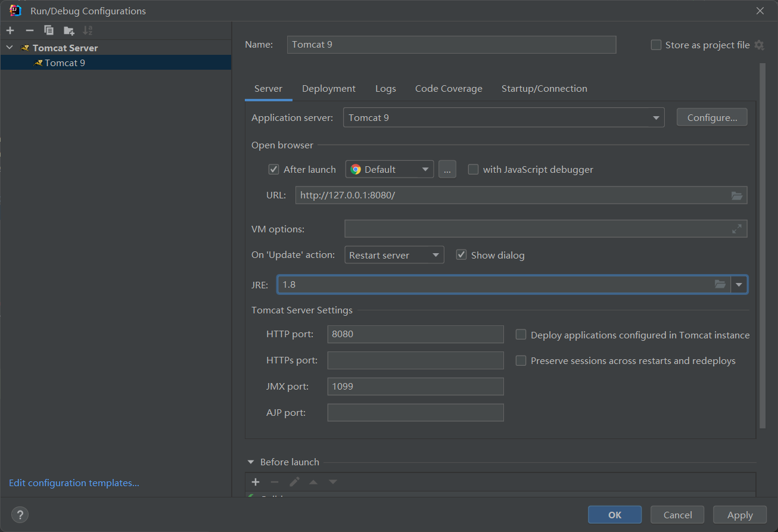Click gear icon beside Store as project file
The width and height of the screenshot is (778, 532).
click(759, 45)
